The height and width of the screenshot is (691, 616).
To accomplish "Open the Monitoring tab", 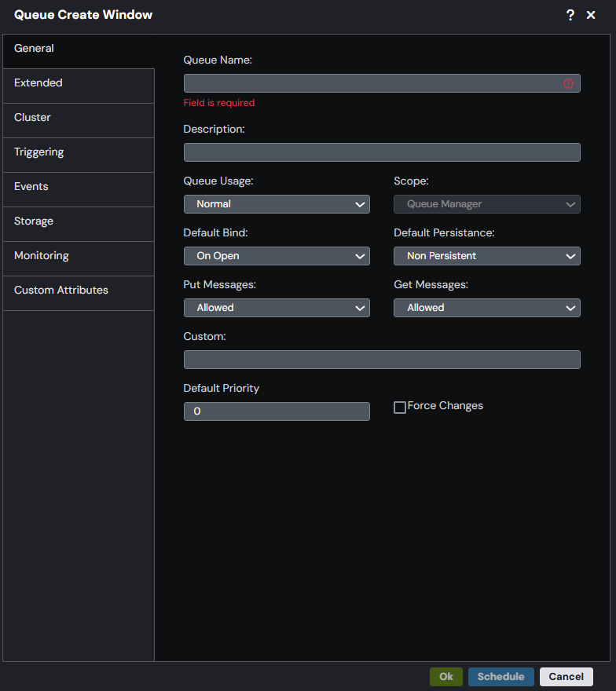I will 79,258.
